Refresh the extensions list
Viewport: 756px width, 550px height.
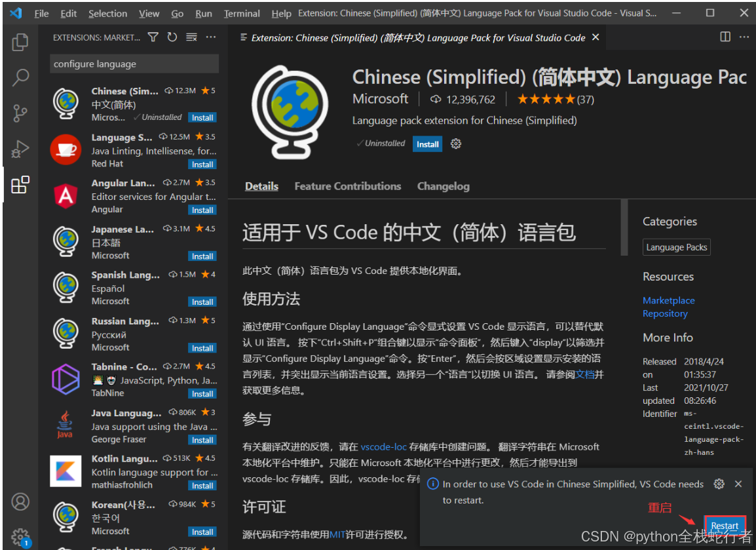(x=172, y=37)
